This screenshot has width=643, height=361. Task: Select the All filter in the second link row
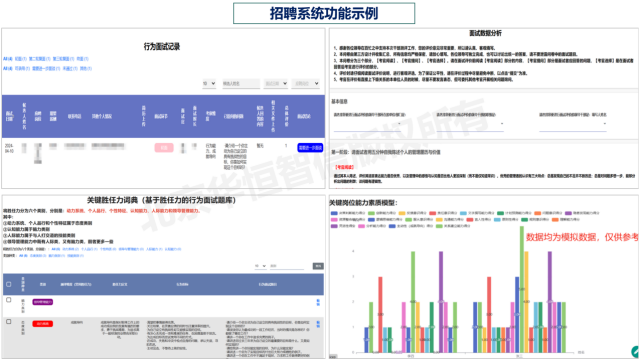click(x=7, y=69)
